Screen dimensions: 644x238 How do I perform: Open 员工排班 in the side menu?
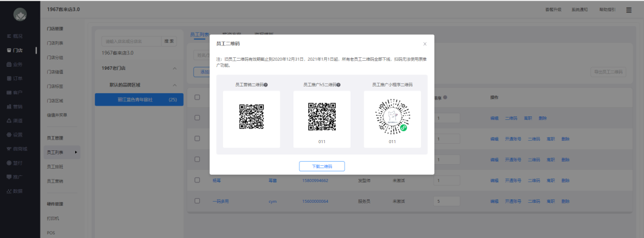(x=55, y=167)
